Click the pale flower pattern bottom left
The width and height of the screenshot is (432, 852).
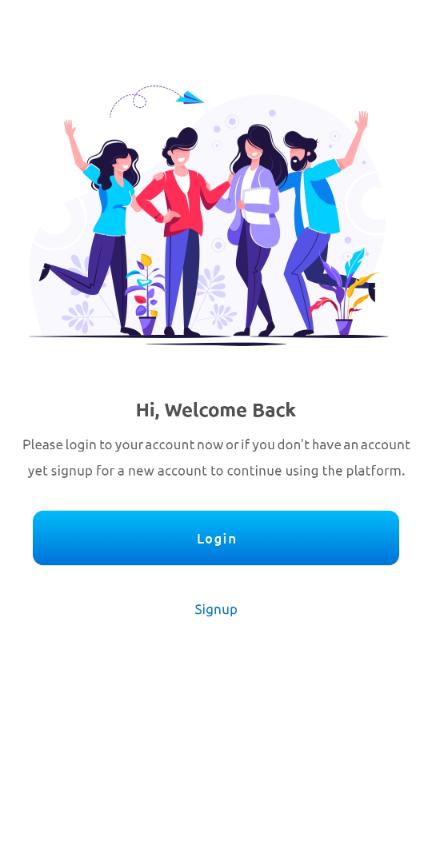point(79,317)
